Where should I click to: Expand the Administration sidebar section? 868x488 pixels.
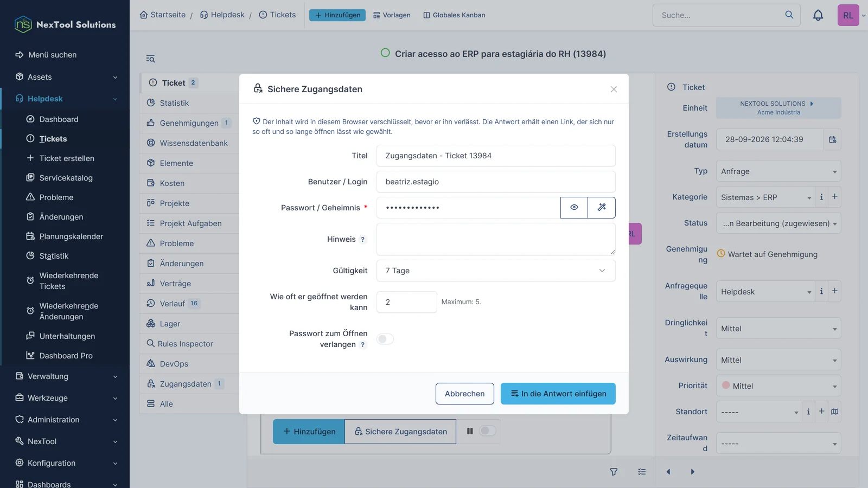65,420
